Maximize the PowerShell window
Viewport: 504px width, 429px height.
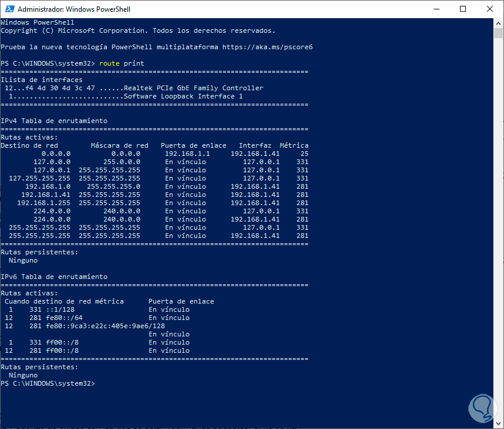tap(463, 9)
